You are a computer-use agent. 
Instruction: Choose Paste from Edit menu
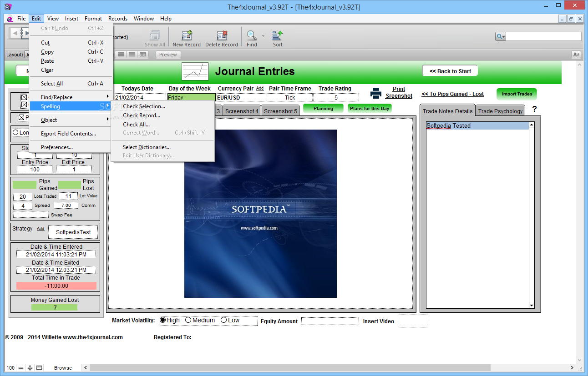pyautogui.click(x=71, y=61)
